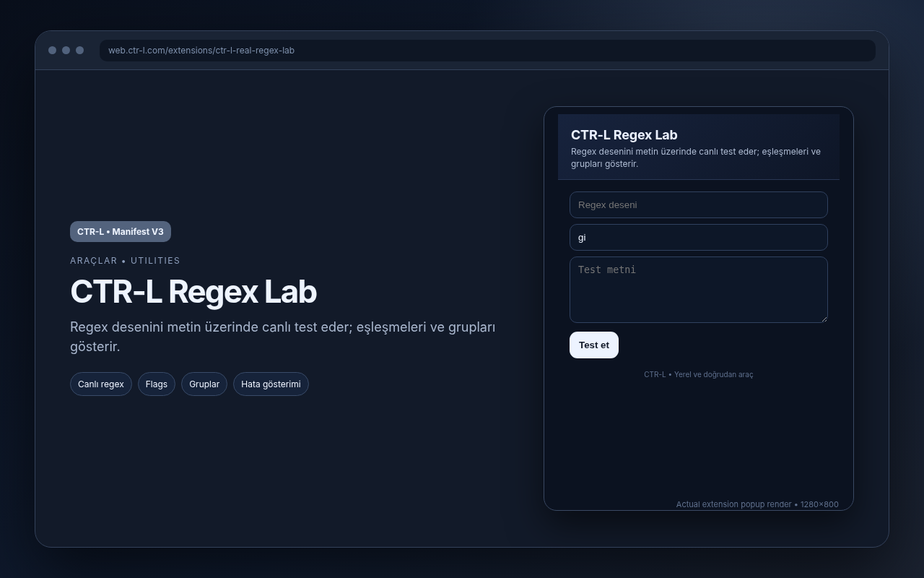This screenshot has width=924, height=578.
Task: Click the ARAÇLAR • UTILITIES label
Action: coord(125,260)
